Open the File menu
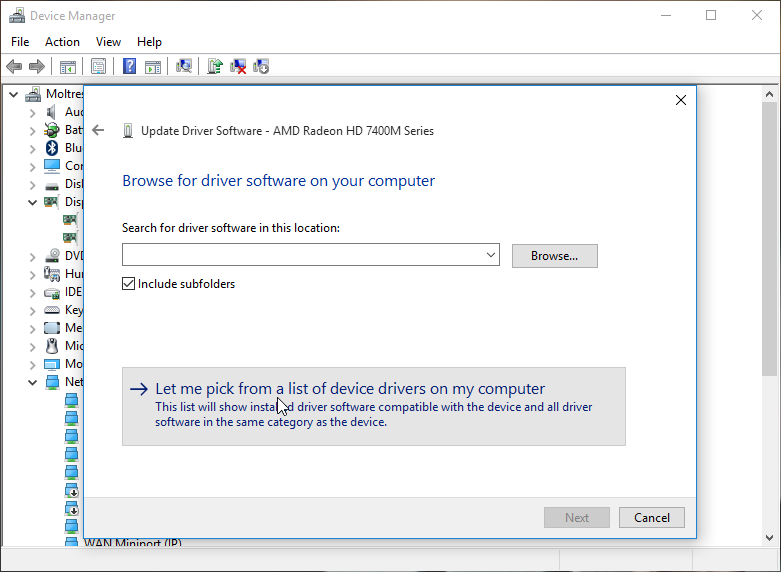 pyautogui.click(x=20, y=42)
